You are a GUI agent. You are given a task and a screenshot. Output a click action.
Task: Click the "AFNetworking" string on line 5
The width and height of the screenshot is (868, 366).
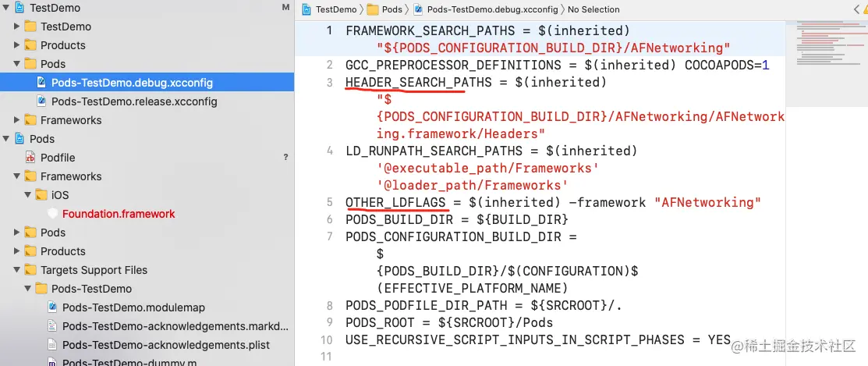tap(708, 203)
